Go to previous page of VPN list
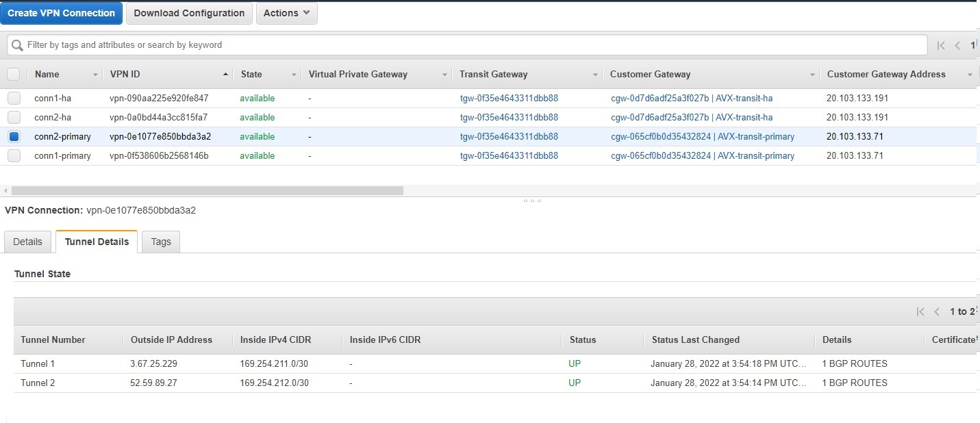The width and height of the screenshot is (980, 423). tap(957, 45)
